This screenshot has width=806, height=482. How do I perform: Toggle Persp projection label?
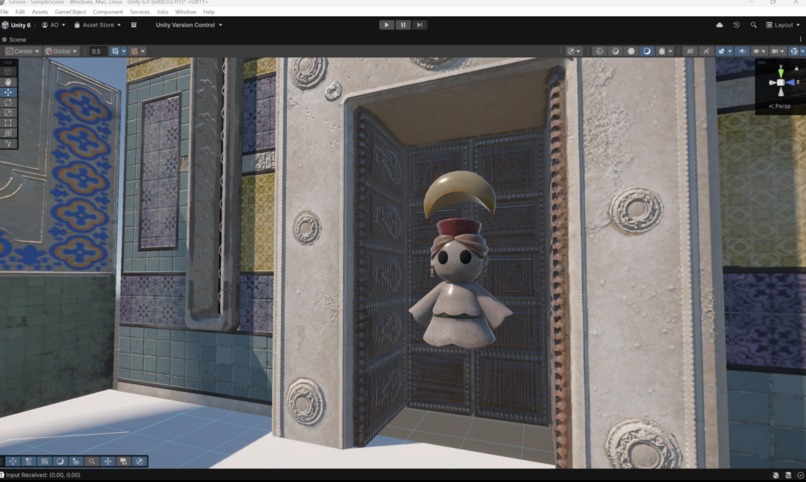[x=780, y=106]
